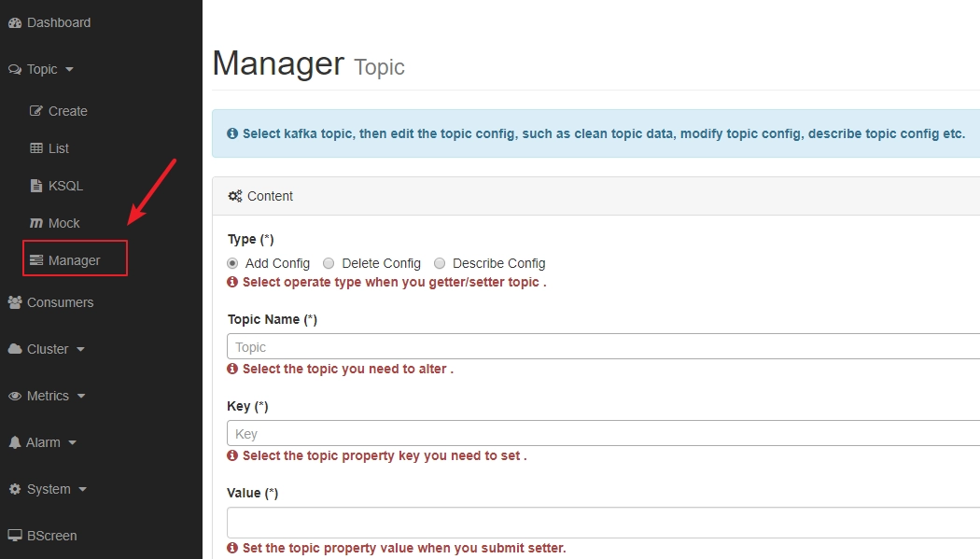Click the info icon in blue banner
Screen dimensions: 980x559
pyautogui.click(x=232, y=133)
